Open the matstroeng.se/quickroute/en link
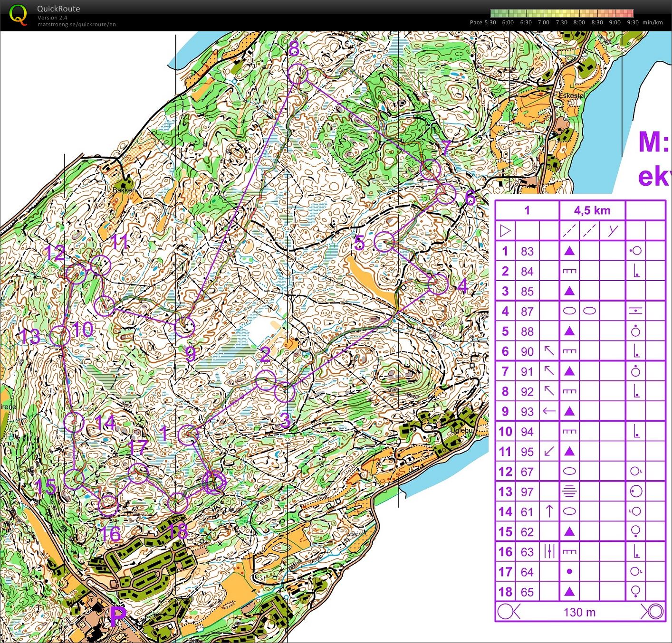672x643 pixels. click(77, 24)
